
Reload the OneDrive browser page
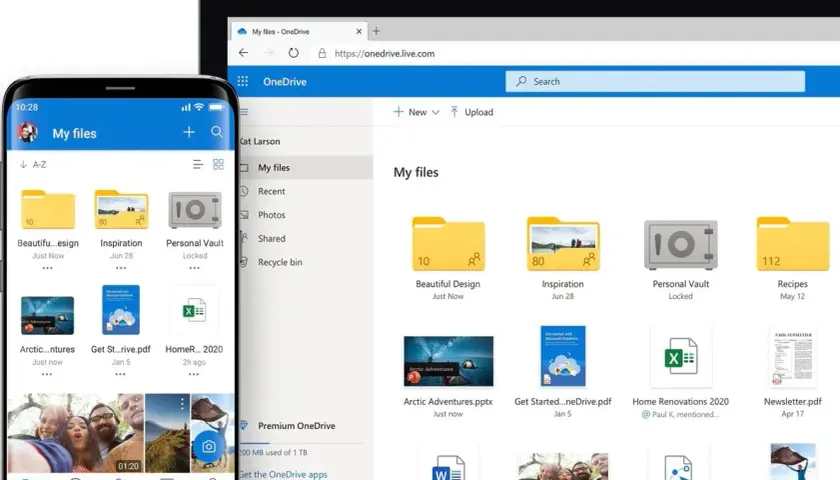[x=293, y=52]
